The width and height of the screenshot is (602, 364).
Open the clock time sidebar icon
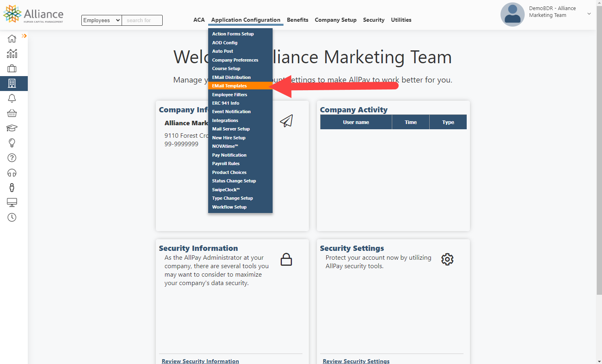[12, 217]
